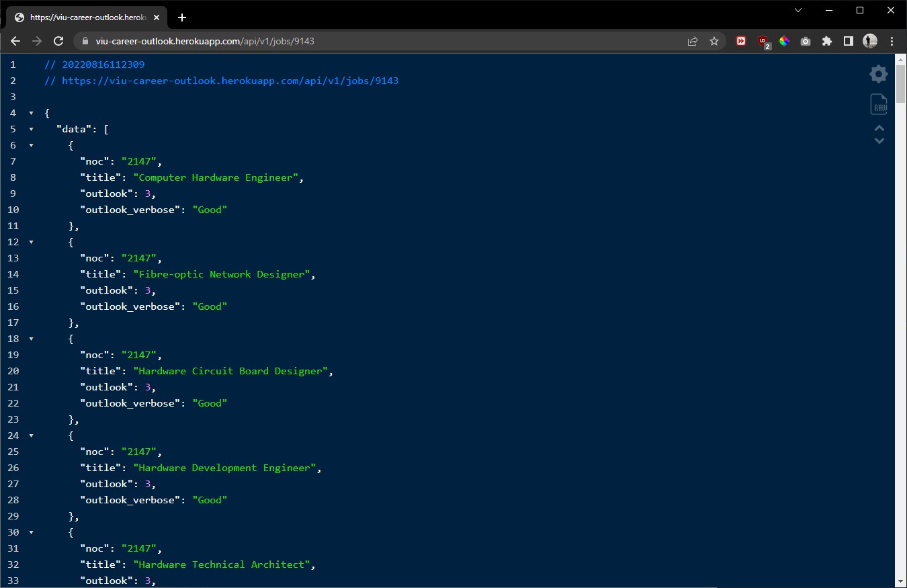Open the API URL link on line 2
Viewport: 907px width, 588px height.
[x=230, y=81]
